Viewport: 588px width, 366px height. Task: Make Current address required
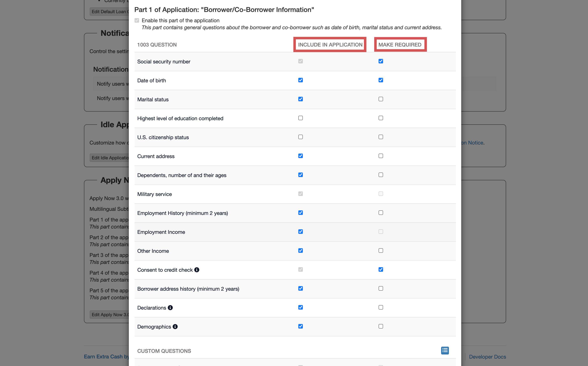point(381,156)
